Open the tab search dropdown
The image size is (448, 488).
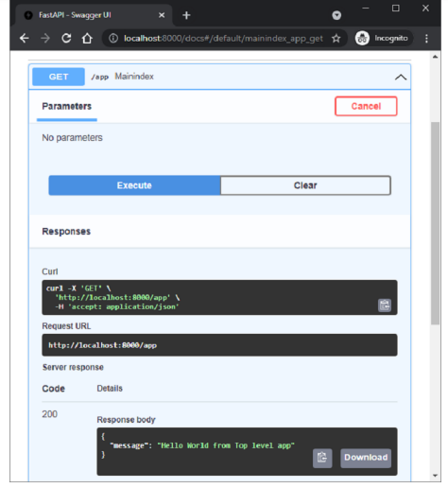point(336,15)
